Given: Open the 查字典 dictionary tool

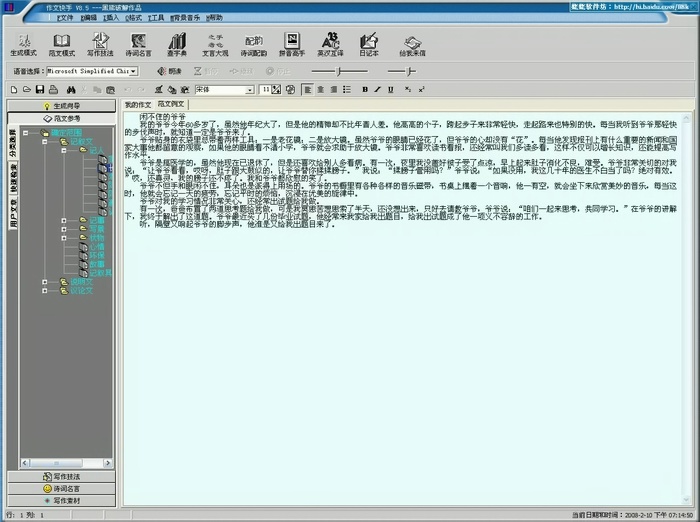Looking at the screenshot, I should tap(177, 43).
